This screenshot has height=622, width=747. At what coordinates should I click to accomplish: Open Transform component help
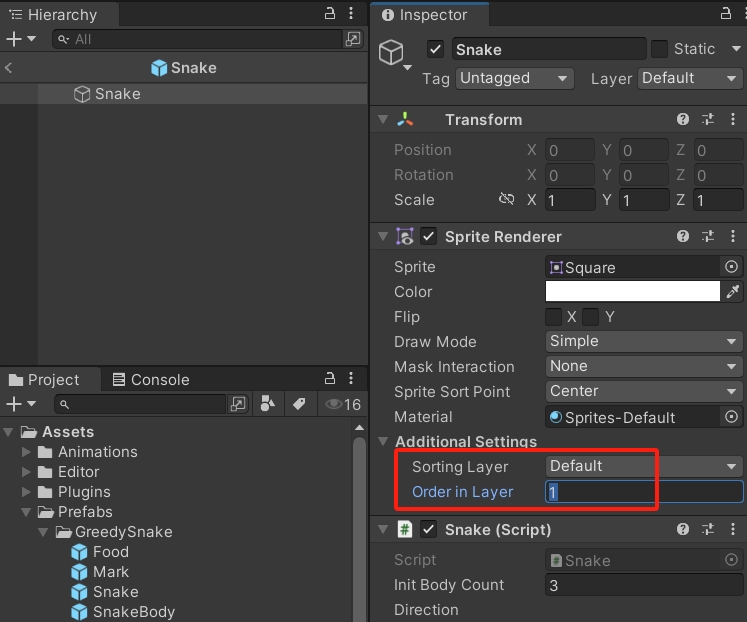click(x=683, y=119)
